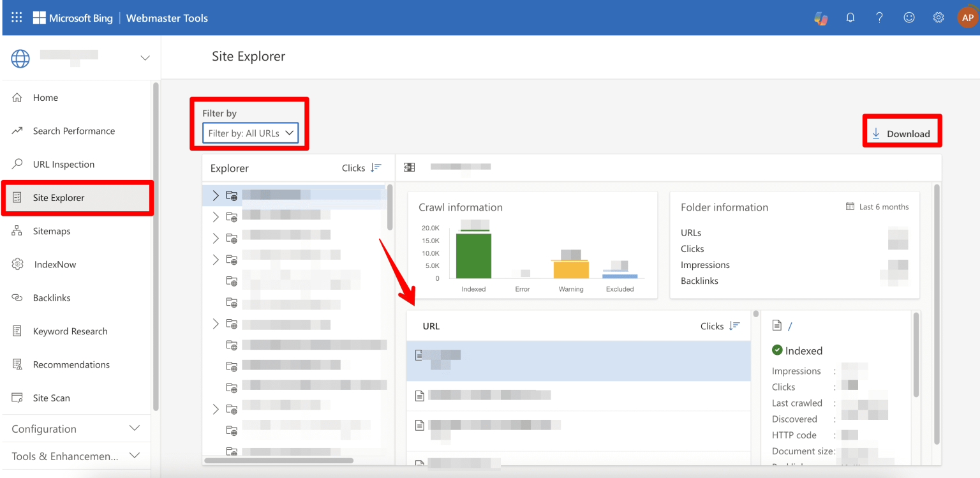Click the Explorer Clicks sort icon
The width and height of the screenshot is (980, 478).
point(376,168)
